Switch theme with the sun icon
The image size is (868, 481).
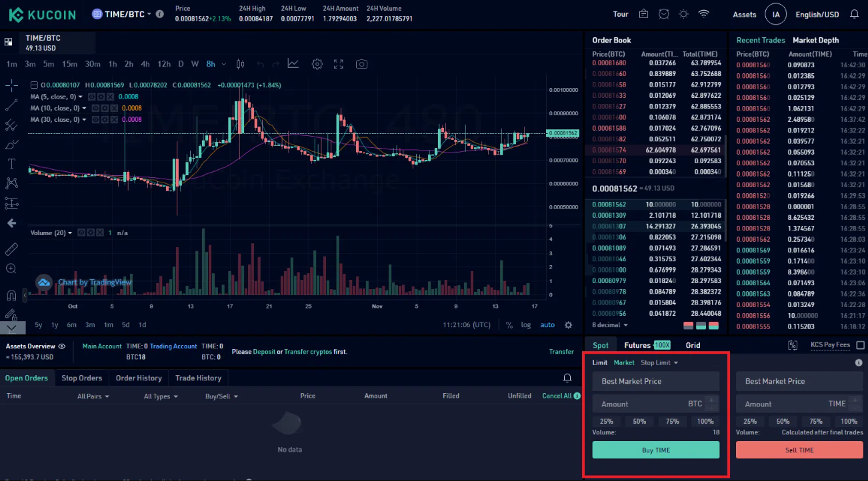click(x=683, y=14)
